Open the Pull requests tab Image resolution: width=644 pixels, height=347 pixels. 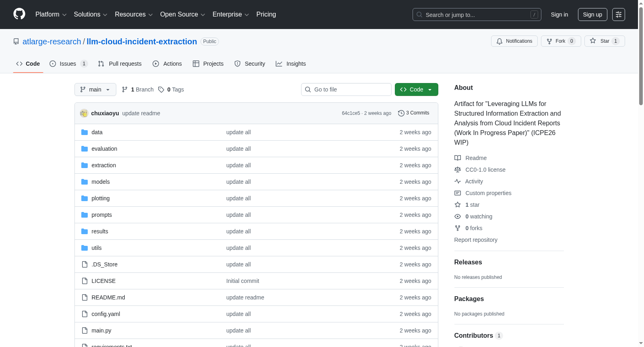[x=120, y=64]
